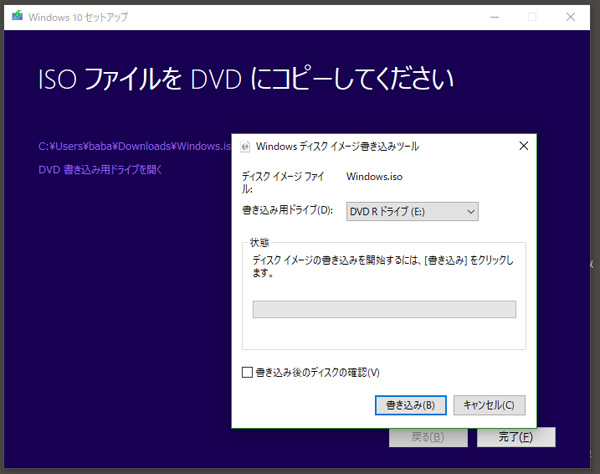Open the 書き込み用ドライブ dropdown
This screenshot has height=474, width=600.
pyautogui.click(x=412, y=212)
